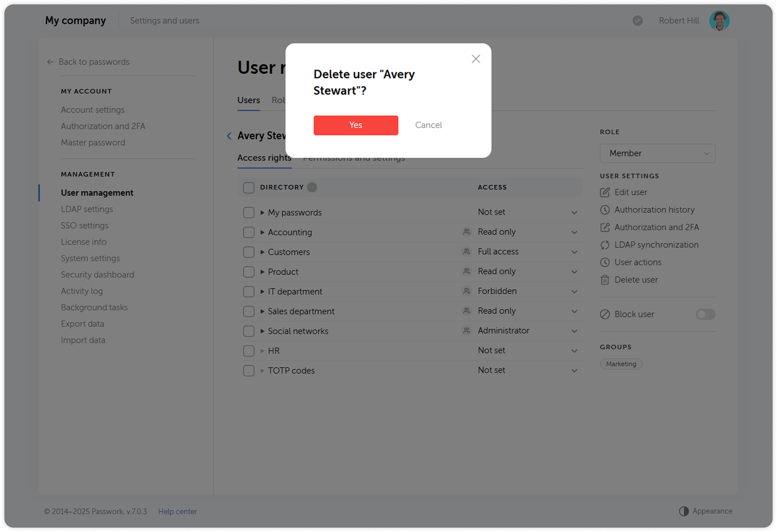Viewport: 777px width, 532px height.
Task: Click group access icon on Customers row
Action: [x=466, y=251]
